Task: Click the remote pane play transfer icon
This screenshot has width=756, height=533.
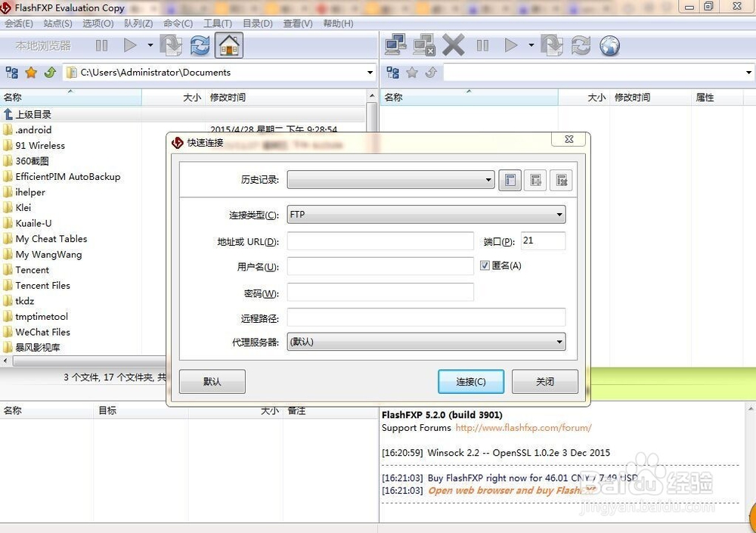Action: coord(511,45)
